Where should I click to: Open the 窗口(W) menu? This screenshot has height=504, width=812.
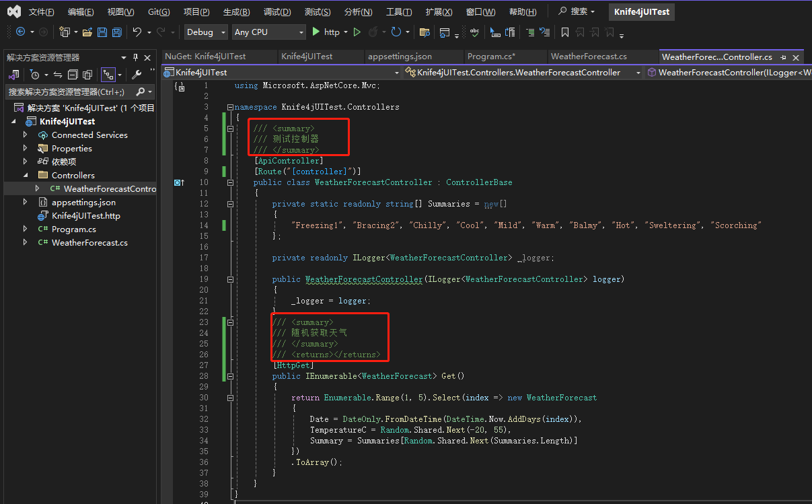click(x=481, y=12)
